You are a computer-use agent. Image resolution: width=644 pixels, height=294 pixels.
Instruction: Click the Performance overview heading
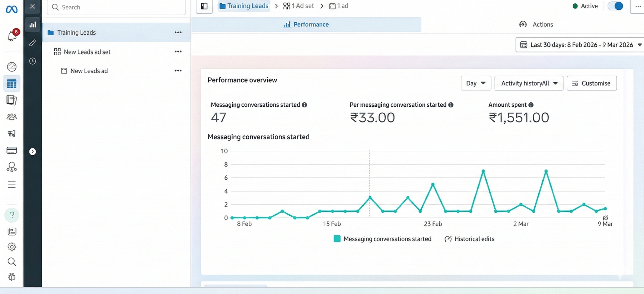(242, 80)
